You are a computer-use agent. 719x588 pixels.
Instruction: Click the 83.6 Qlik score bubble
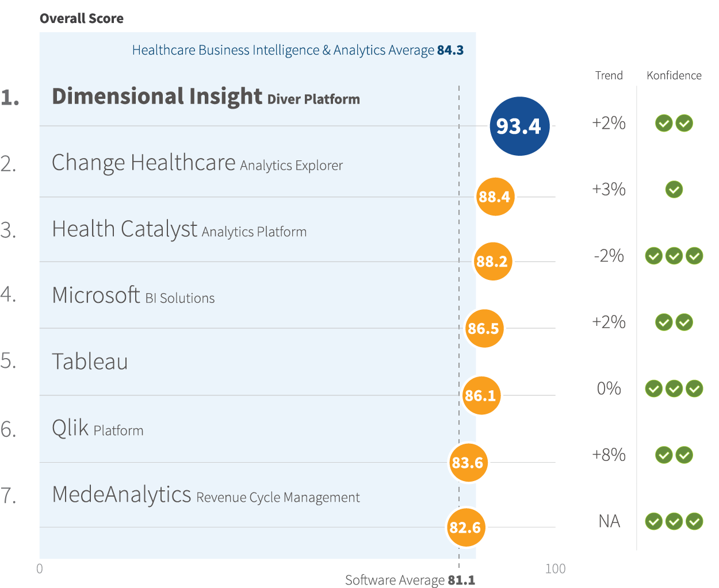click(468, 462)
